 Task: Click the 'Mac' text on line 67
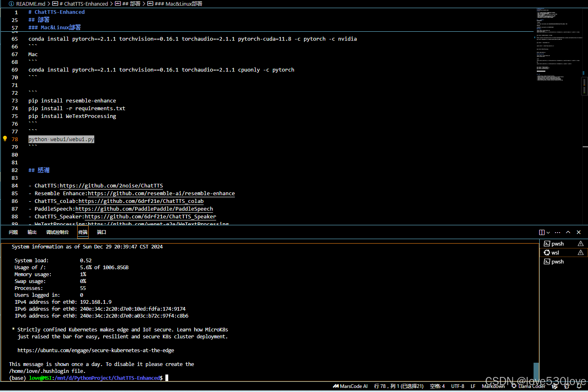33,54
